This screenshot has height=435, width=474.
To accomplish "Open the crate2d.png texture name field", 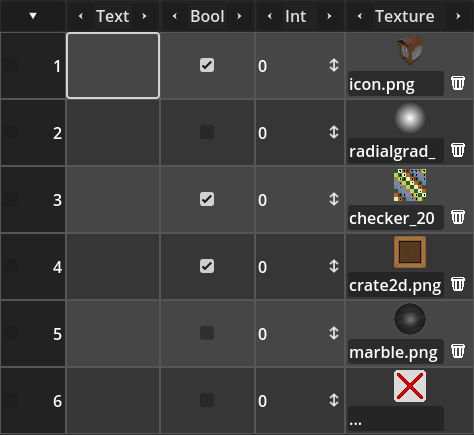I will tap(396, 285).
